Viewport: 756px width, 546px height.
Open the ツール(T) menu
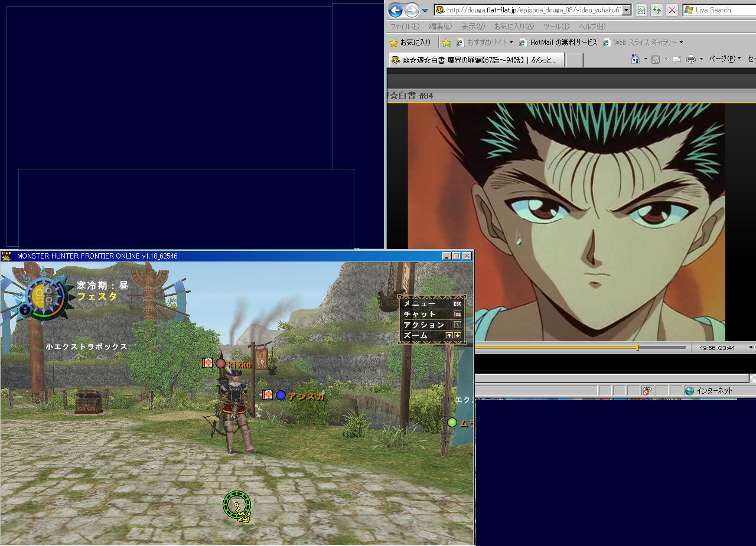(556, 27)
